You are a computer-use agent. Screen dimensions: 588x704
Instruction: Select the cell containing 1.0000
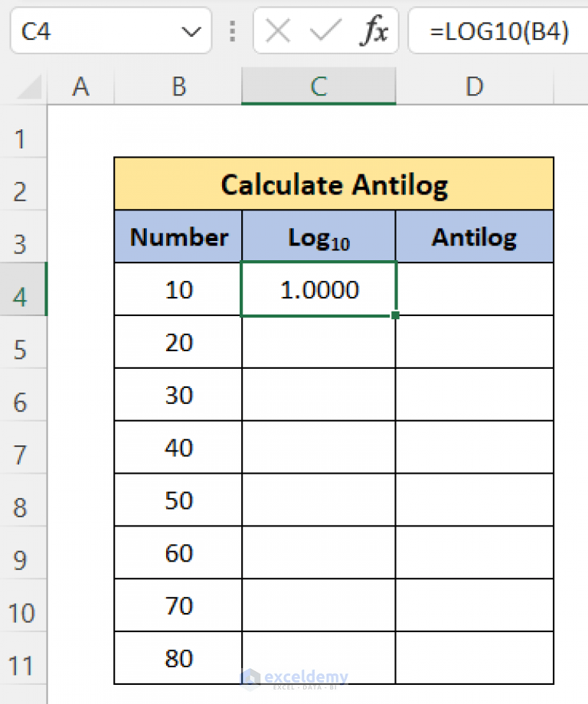pos(318,289)
